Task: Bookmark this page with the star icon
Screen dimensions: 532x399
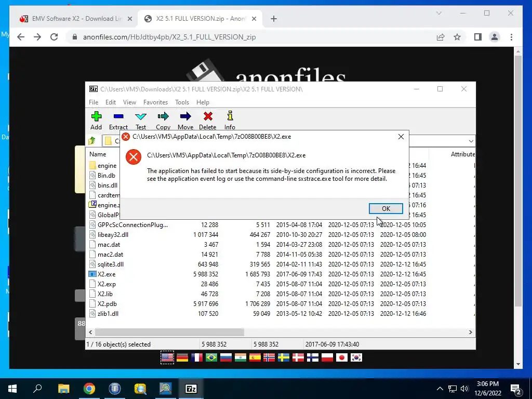Action: 457,37
